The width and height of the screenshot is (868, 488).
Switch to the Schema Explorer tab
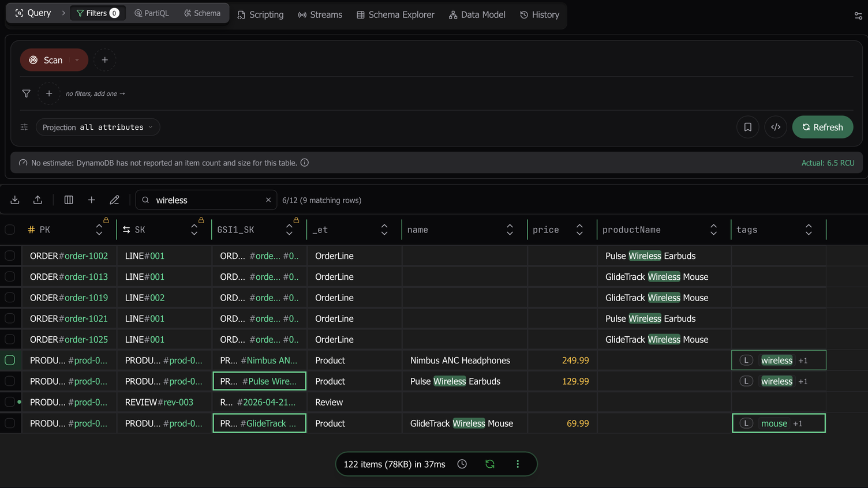click(x=395, y=14)
